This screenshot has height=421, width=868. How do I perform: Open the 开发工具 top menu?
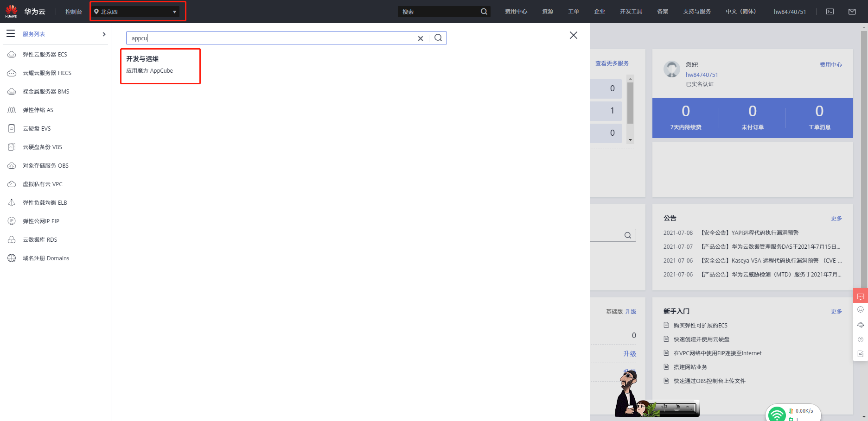(631, 12)
